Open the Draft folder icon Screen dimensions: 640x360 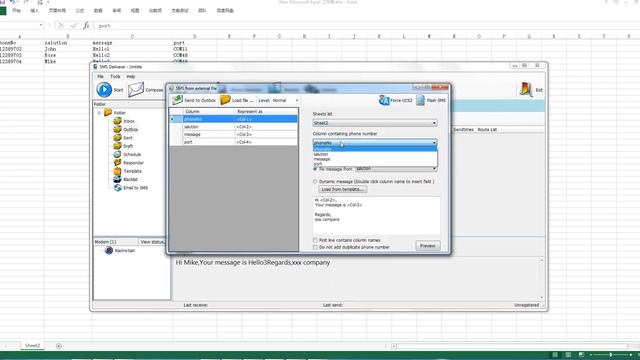[x=118, y=146]
